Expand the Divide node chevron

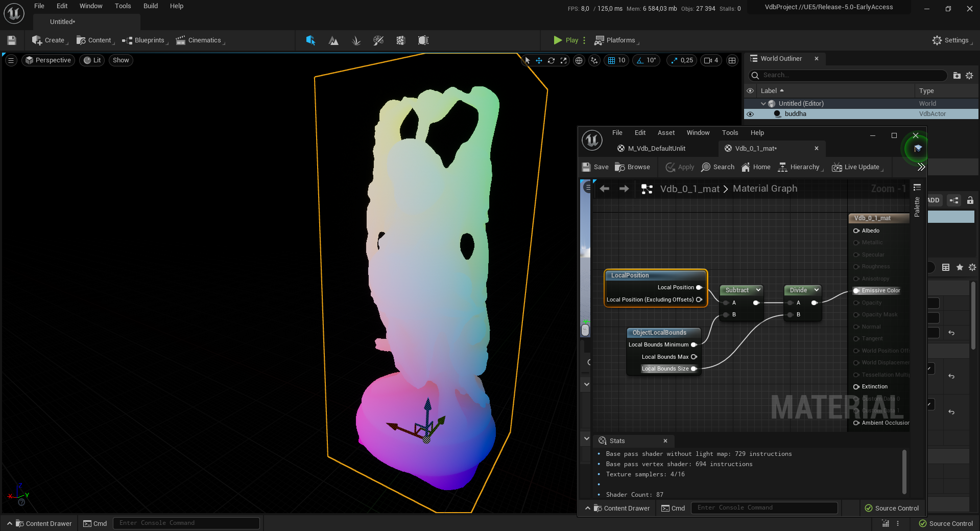(x=817, y=290)
